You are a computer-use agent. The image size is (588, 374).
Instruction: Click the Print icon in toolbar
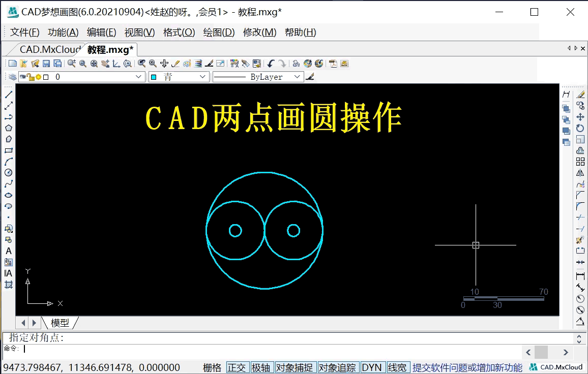(296, 64)
